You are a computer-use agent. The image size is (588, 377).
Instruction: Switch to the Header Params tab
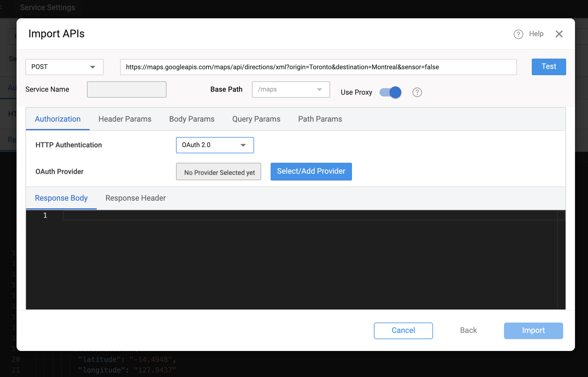tap(125, 119)
